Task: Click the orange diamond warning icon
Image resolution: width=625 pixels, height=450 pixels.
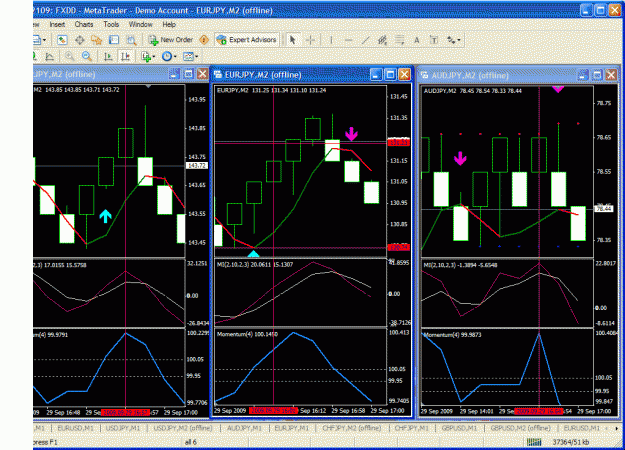Action: click(204, 40)
